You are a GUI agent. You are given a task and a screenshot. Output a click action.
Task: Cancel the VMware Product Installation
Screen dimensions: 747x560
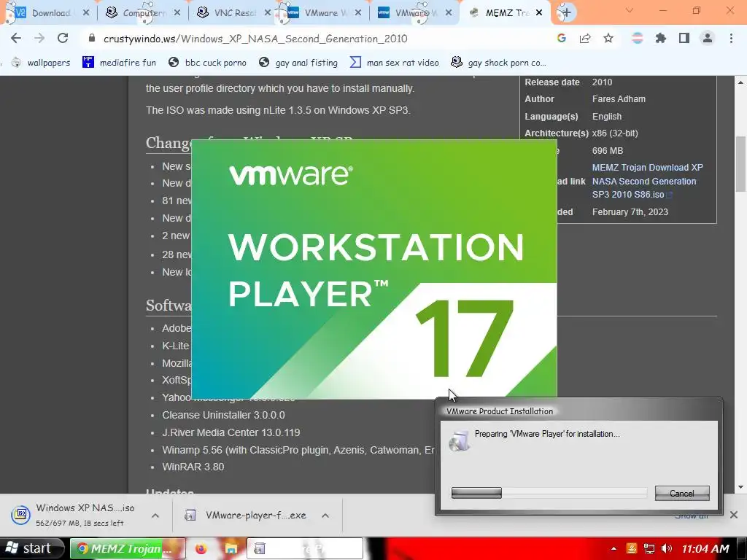coord(682,494)
